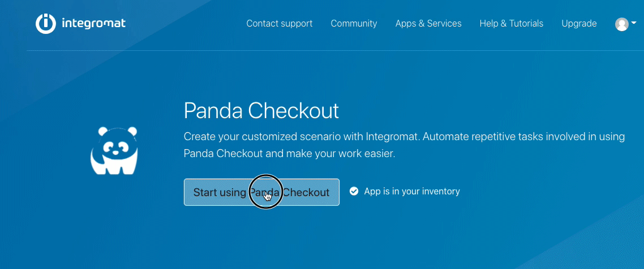Expand the account dropdown caret arrow
644x269 pixels.
(633, 23)
